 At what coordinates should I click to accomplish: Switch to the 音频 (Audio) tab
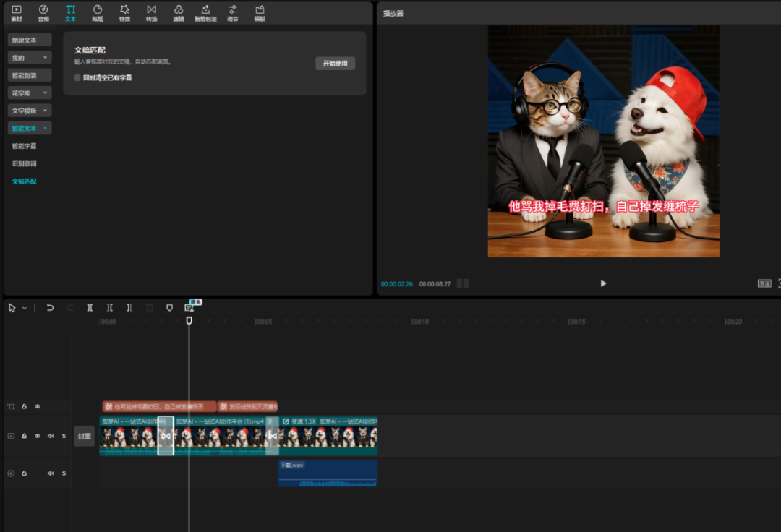pos(43,12)
